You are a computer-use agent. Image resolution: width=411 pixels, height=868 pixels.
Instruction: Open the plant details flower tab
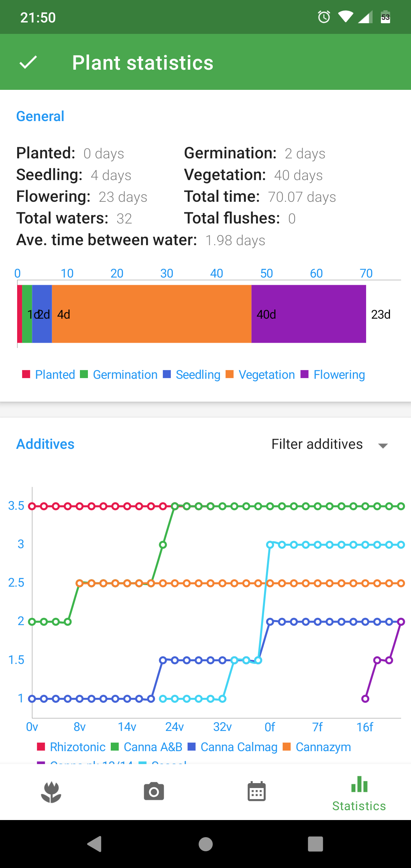[x=51, y=792]
